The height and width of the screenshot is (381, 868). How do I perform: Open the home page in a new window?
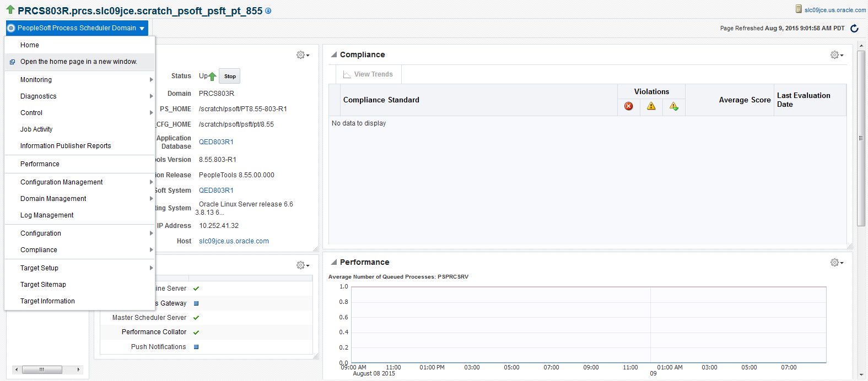click(80, 62)
